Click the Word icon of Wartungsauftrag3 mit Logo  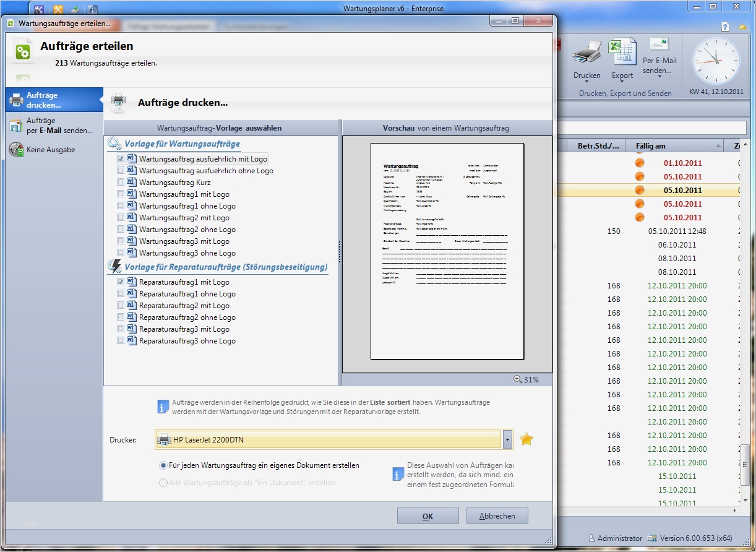(131, 241)
